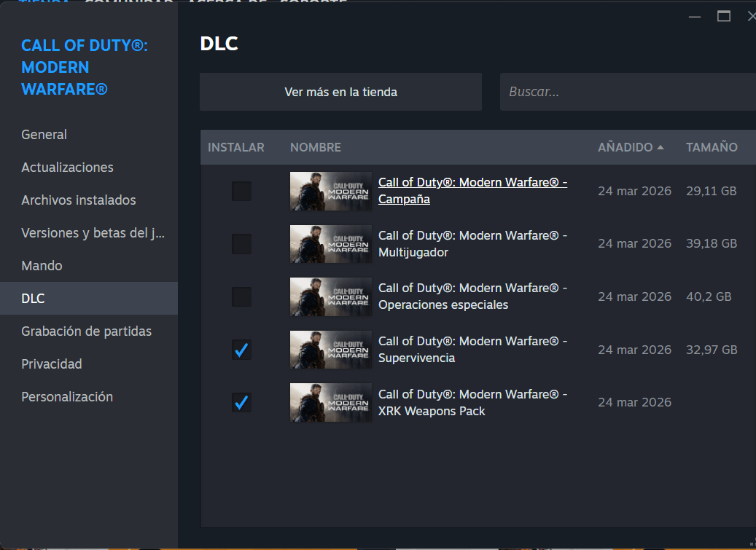756x550 pixels.
Task: Tick the Operaciones especiales install checkbox
Action: coord(241,297)
